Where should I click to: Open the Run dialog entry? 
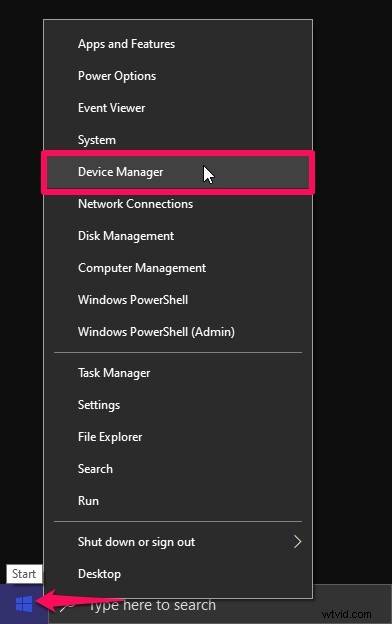[x=177, y=501]
